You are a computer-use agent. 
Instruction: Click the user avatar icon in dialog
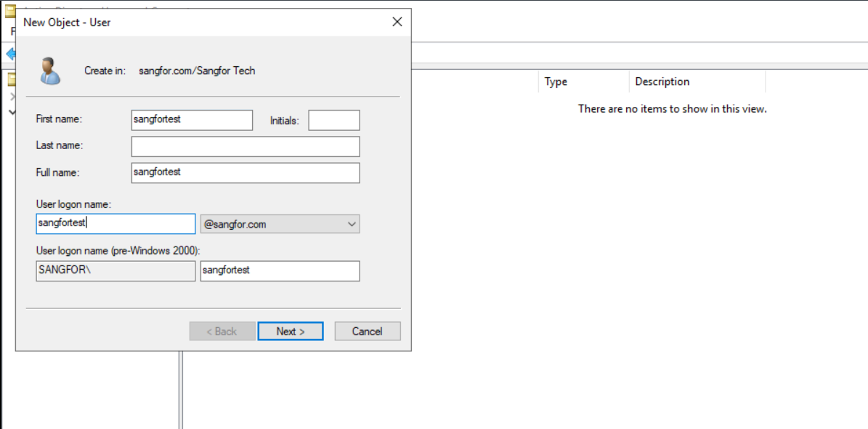(x=50, y=71)
